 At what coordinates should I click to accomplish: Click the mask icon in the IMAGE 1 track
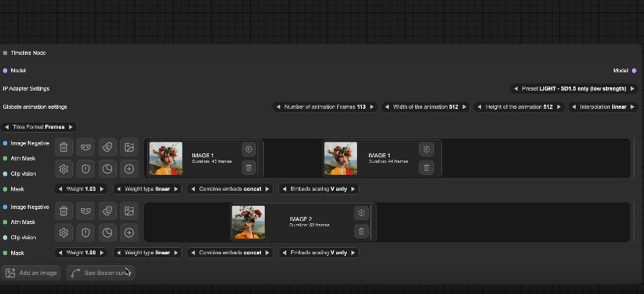(x=85, y=147)
